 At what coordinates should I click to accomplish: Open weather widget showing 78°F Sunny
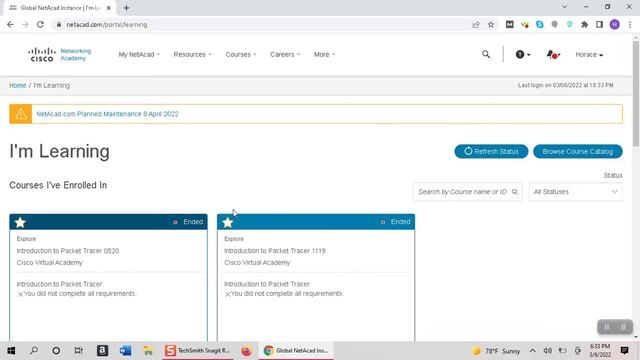(x=496, y=351)
